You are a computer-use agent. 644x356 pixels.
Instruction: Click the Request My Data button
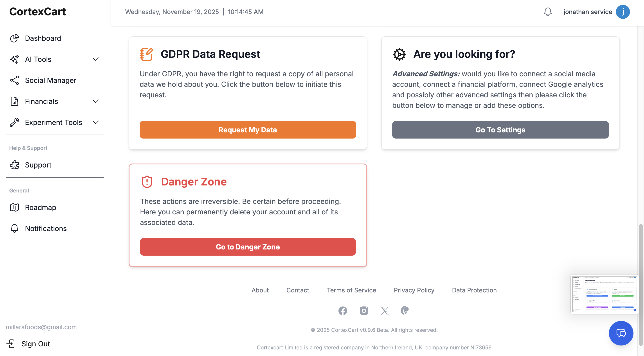tap(248, 130)
